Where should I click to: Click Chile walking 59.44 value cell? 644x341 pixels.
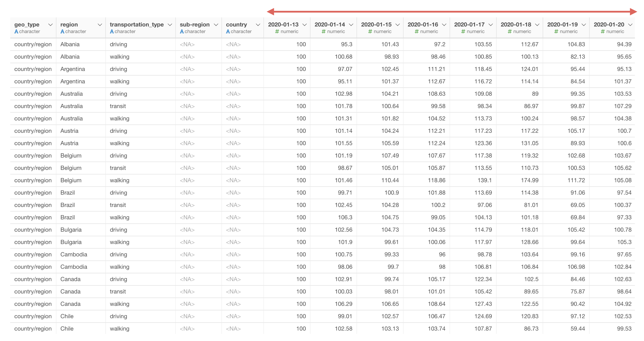pos(578,329)
